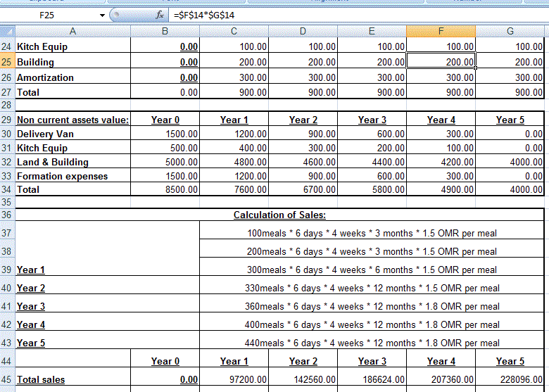Click Land & Building label cell
The image size is (549, 392).
point(72,162)
